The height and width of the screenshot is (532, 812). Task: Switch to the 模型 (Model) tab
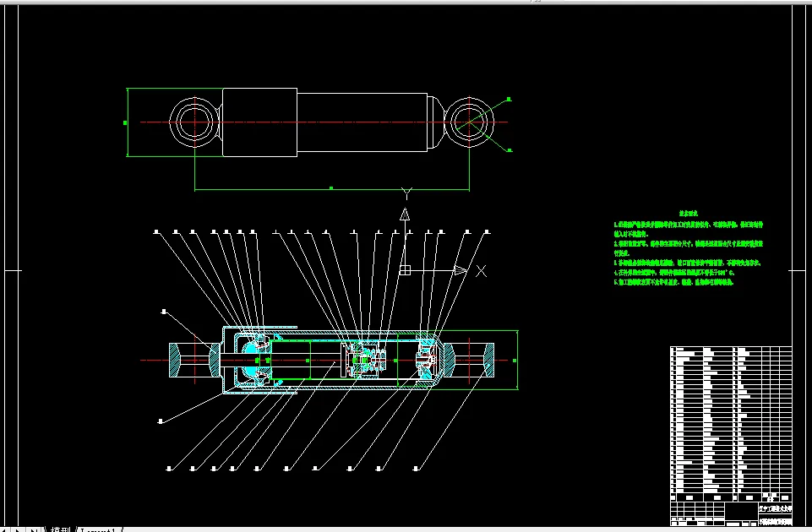[60, 529]
